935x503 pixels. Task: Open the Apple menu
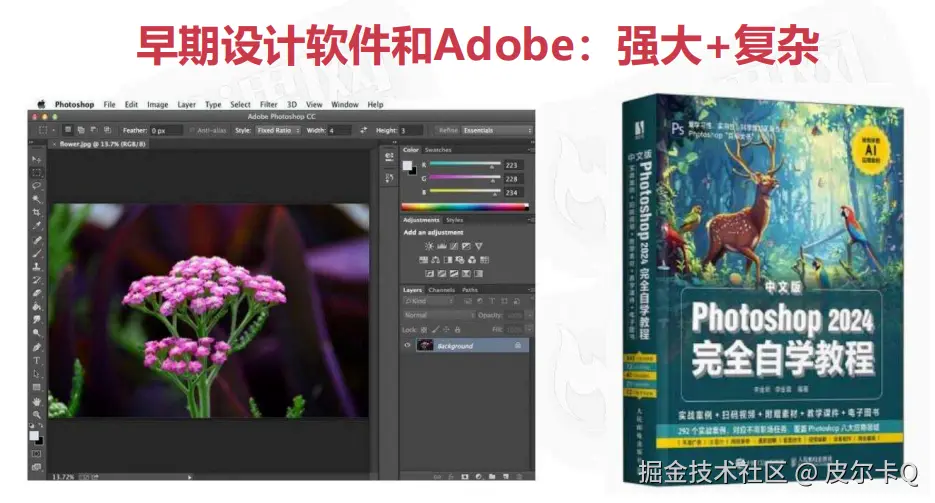[x=41, y=104]
